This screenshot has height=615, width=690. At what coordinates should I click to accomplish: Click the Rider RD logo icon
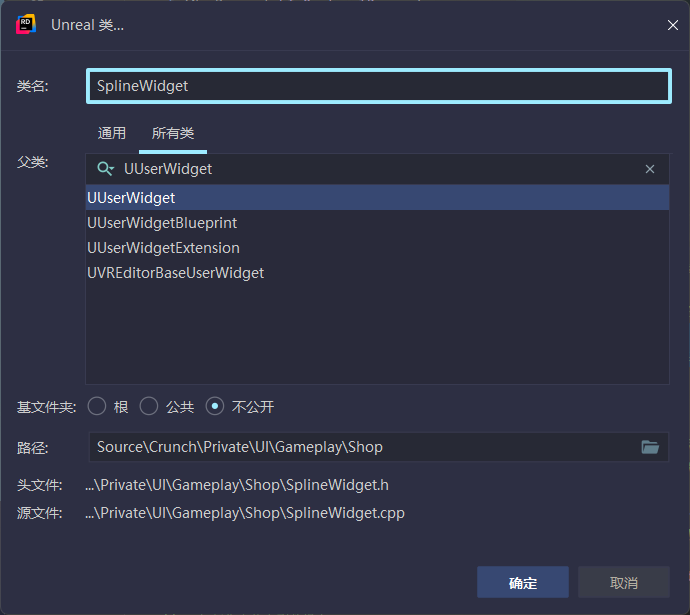26,25
